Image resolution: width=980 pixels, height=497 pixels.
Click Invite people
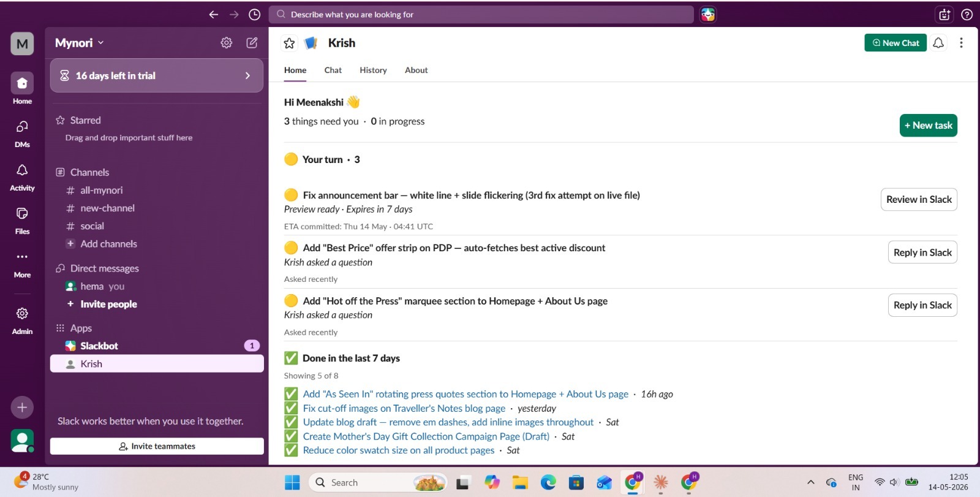click(x=157, y=304)
